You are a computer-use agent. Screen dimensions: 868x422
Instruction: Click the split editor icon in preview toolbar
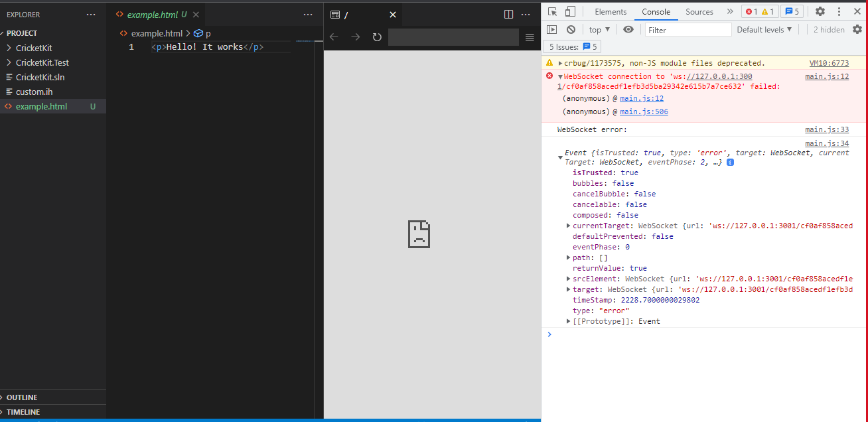tap(508, 13)
